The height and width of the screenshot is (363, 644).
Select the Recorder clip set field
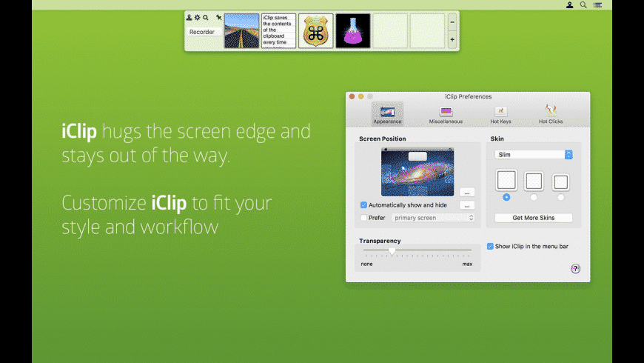(x=203, y=32)
